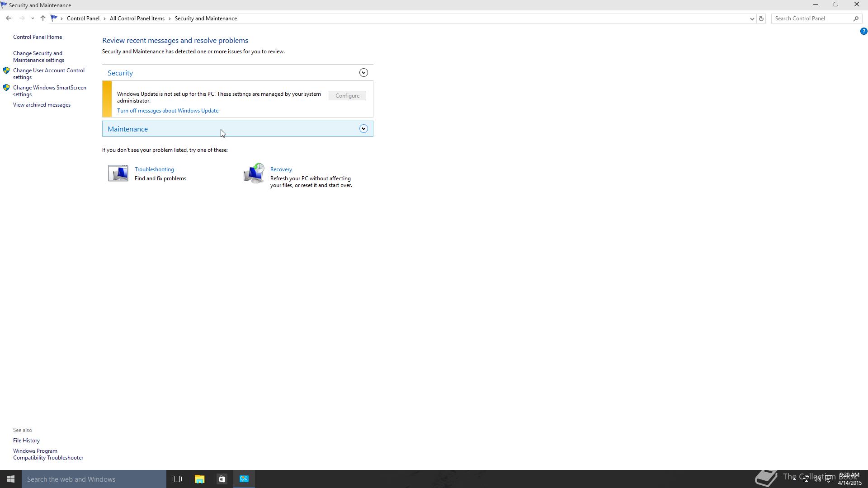This screenshot has width=868, height=488.
Task: Click the search magnifier icon
Action: pos(856,19)
